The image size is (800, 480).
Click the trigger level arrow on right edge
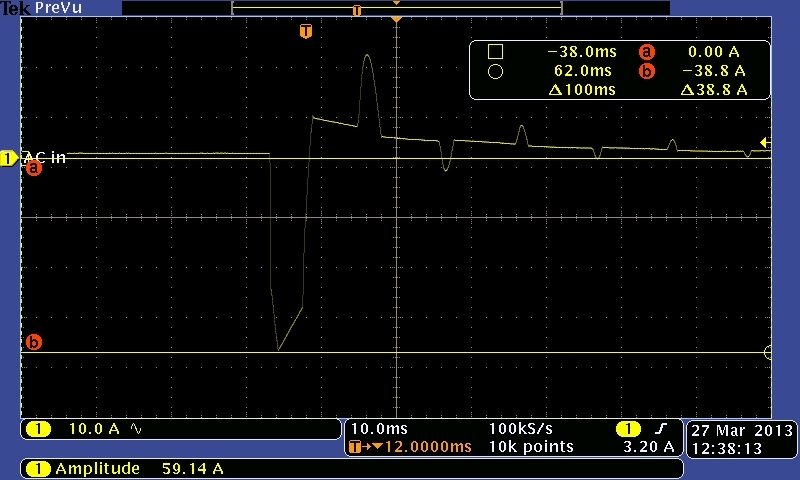coord(765,143)
